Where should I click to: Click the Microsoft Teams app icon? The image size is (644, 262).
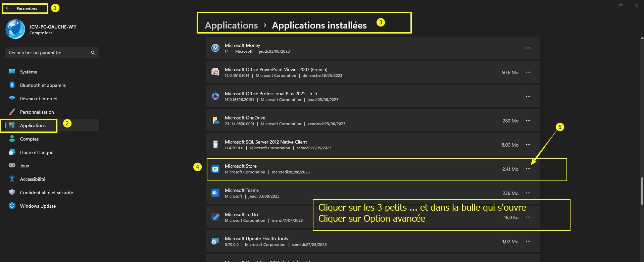point(215,193)
